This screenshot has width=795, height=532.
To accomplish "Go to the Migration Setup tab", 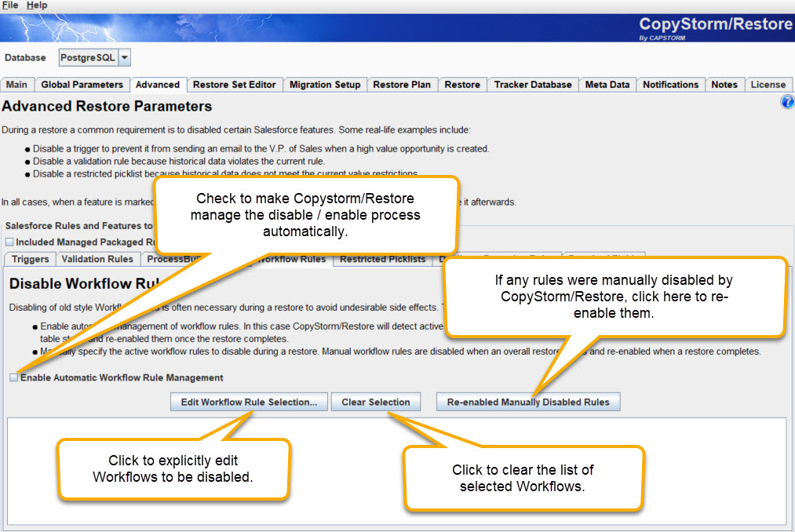I will coord(325,85).
